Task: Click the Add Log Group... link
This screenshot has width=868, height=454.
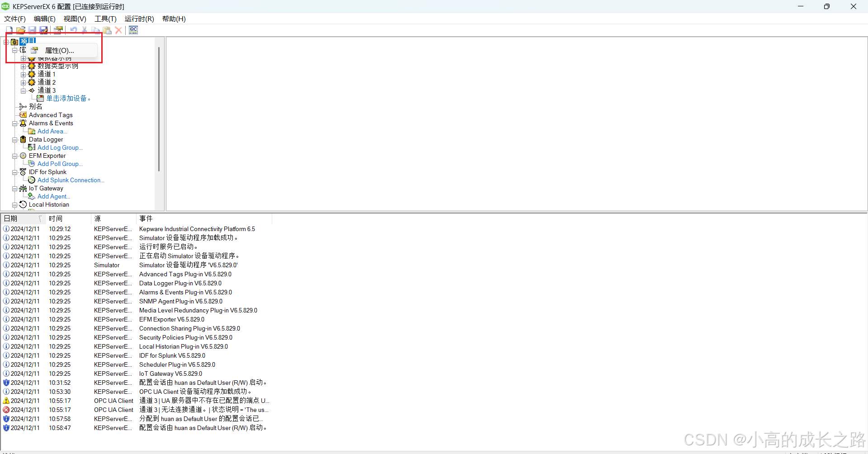Action: [x=60, y=147]
